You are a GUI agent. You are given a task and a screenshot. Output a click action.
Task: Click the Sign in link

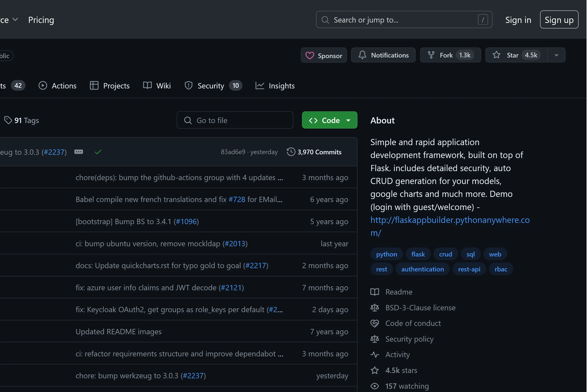[518, 20]
